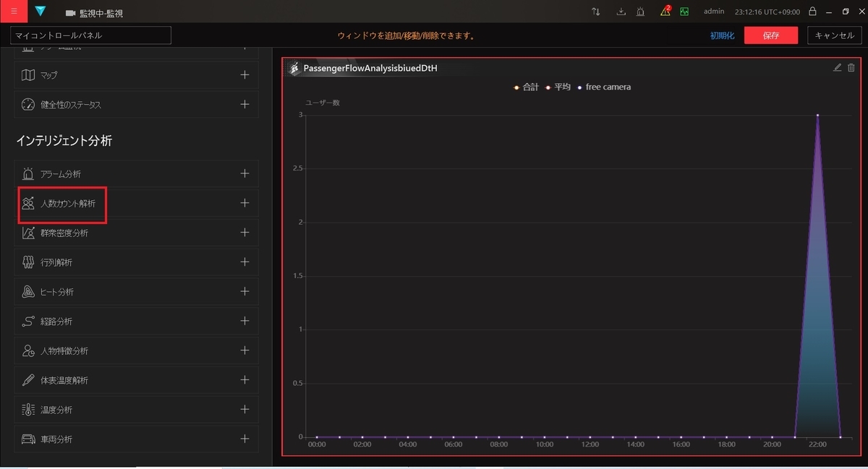This screenshot has width=868, height=469.
Task: Edit the マイコントロールパネル name field
Action: pos(91,35)
